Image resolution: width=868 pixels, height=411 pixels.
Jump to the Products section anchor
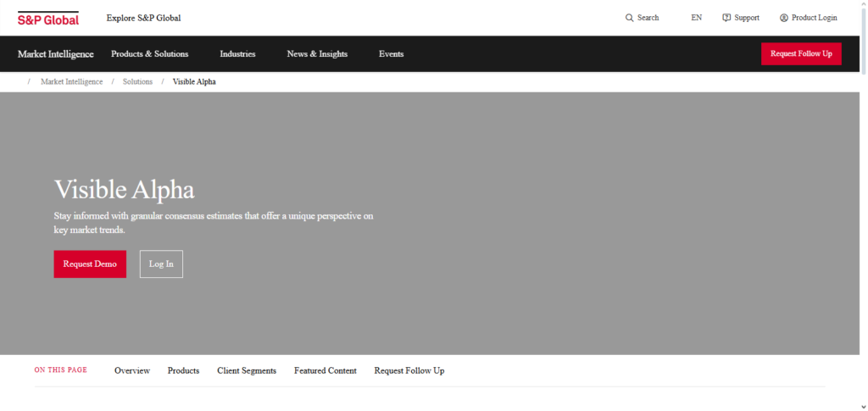tap(183, 371)
